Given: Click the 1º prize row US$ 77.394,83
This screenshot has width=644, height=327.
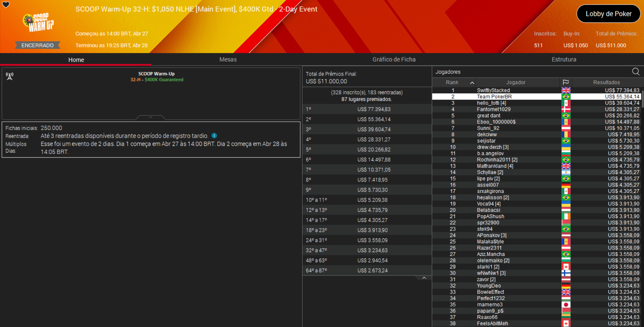Looking at the screenshot, I should point(367,109).
